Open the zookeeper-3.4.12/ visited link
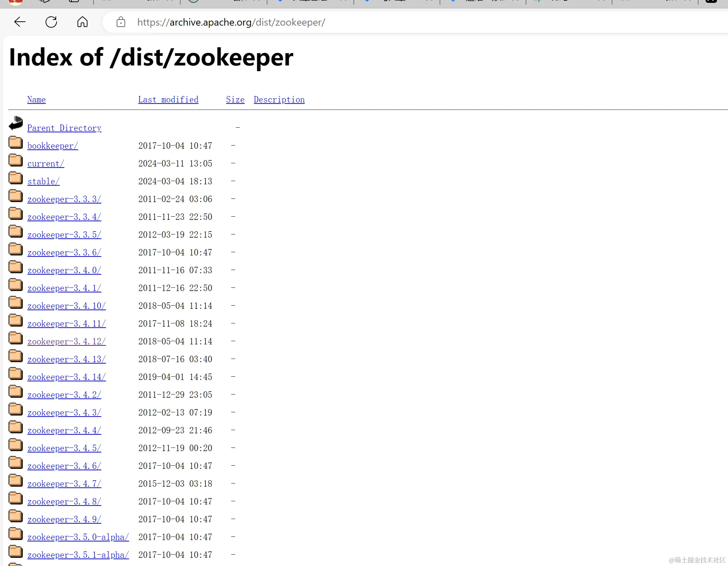The height and width of the screenshot is (566, 728). 67,342
